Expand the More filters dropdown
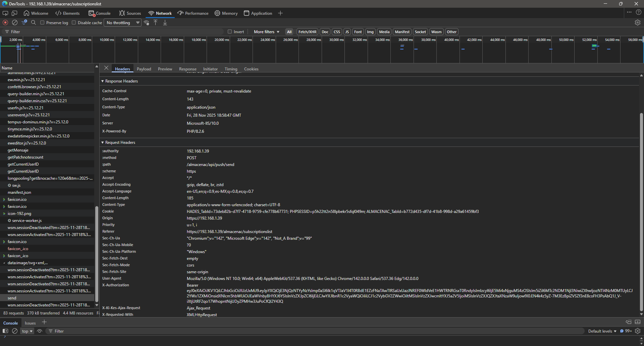 coord(266,32)
